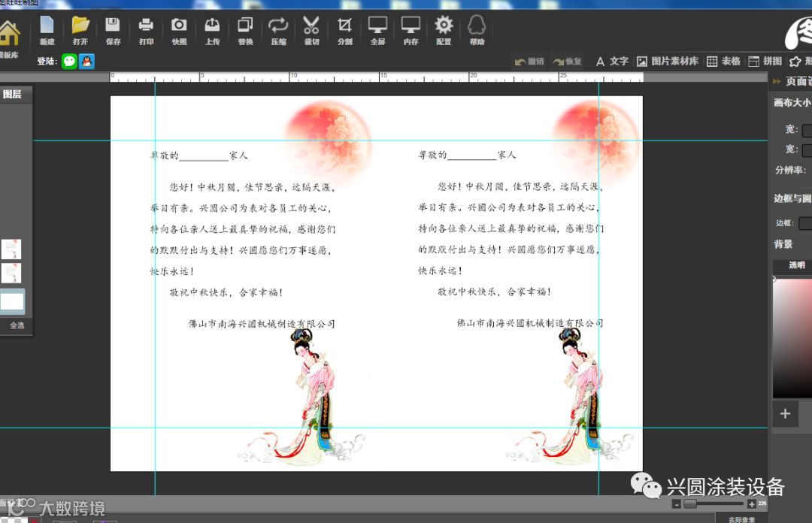Open a file with the 打开 icon
The width and height of the screenshot is (812, 523).
tap(80, 31)
